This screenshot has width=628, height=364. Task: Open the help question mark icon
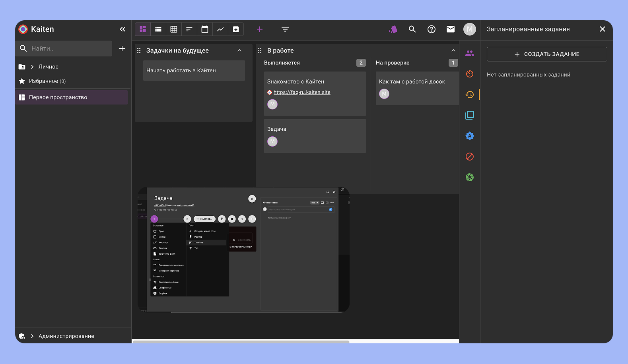coord(431,29)
